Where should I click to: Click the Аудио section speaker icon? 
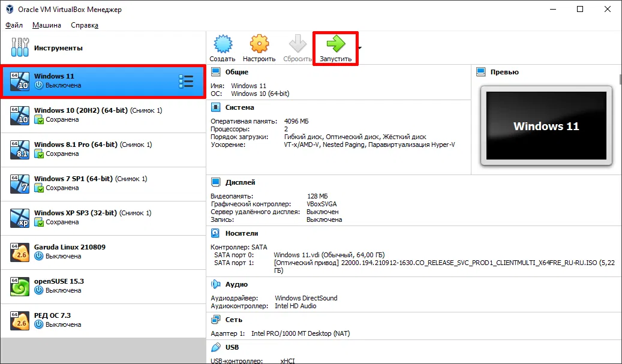pyautogui.click(x=214, y=284)
